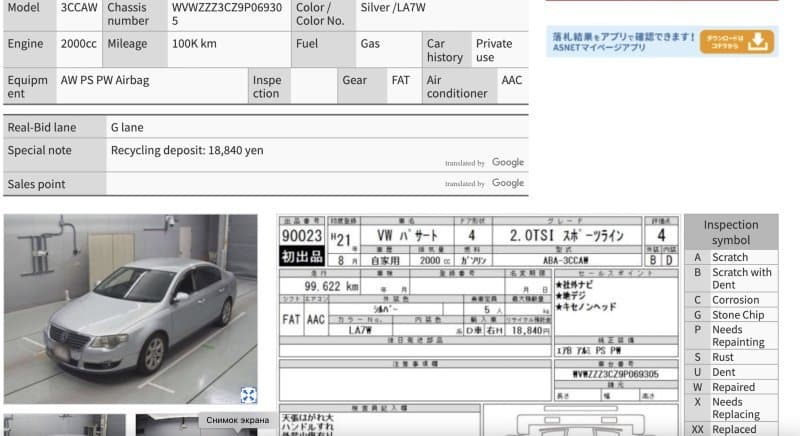The height and width of the screenshot is (436, 800).
Task: Click lot number 90023 on auction sheet
Action: (x=302, y=236)
